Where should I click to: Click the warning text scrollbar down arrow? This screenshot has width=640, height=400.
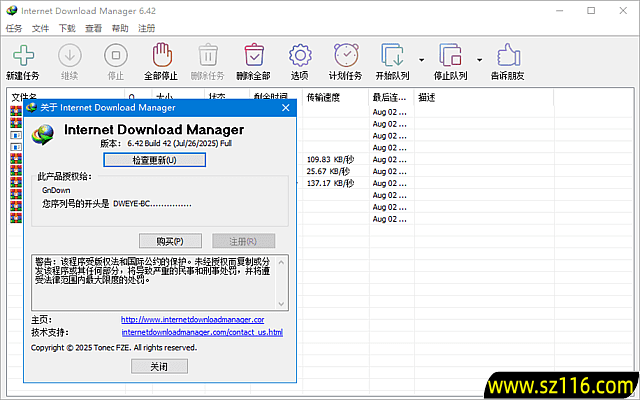point(281,304)
